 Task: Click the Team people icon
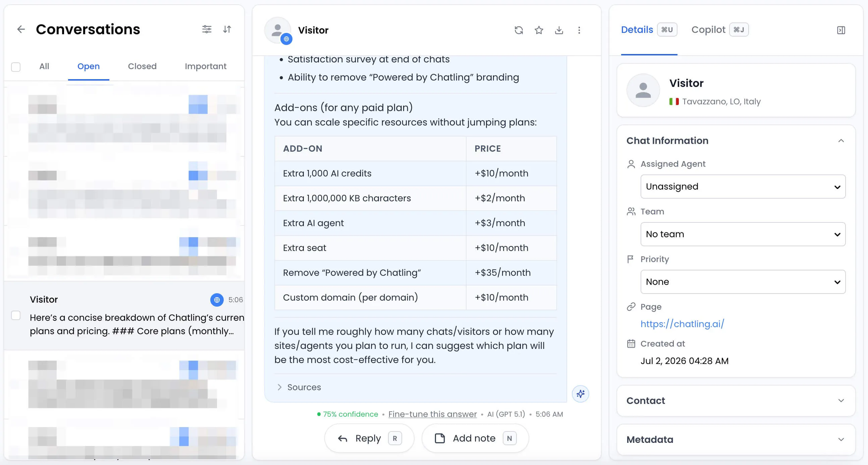pos(631,212)
